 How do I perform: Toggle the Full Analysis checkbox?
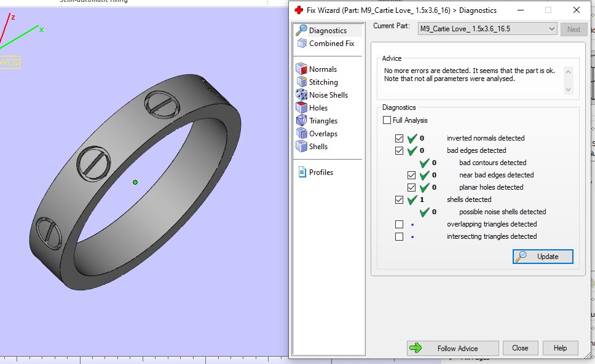point(387,120)
